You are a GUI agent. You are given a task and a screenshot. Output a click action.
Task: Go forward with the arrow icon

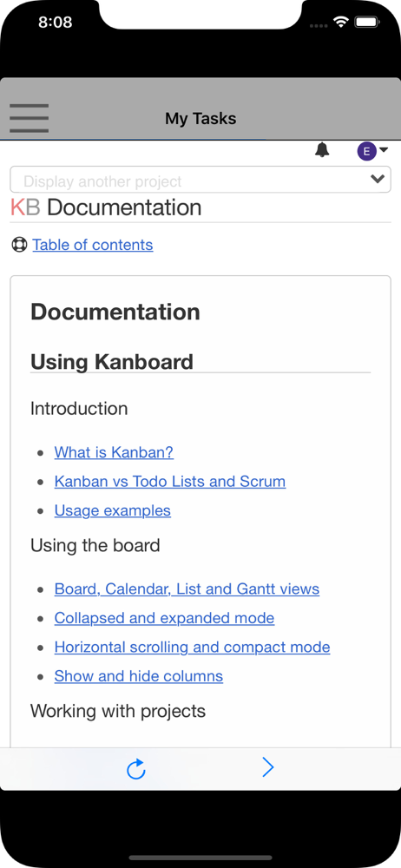[x=268, y=768]
